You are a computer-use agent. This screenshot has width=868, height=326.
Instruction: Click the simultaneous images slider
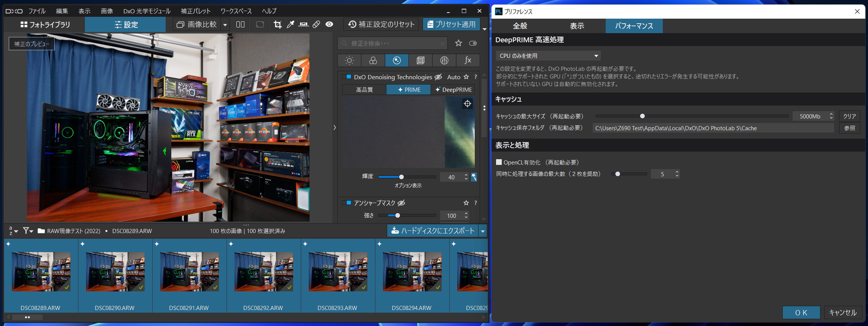pyautogui.click(x=629, y=174)
